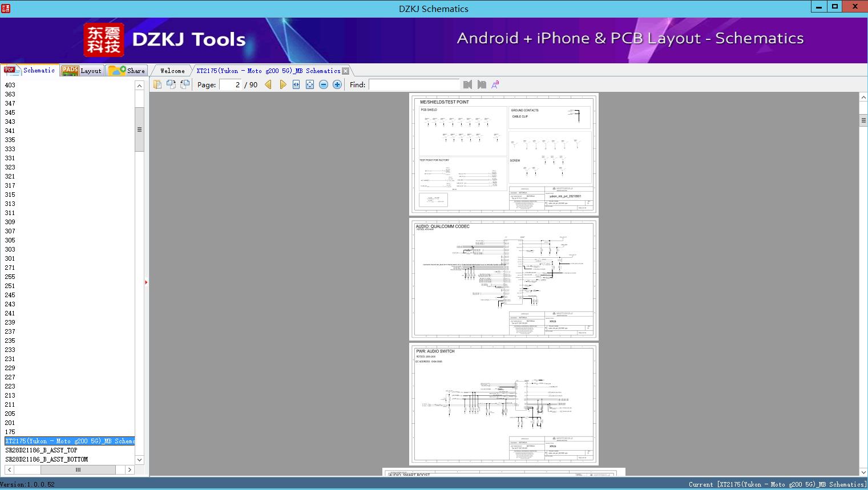The width and height of the screenshot is (868, 490).
Task: Zoom in with the plus icon
Action: (337, 84)
